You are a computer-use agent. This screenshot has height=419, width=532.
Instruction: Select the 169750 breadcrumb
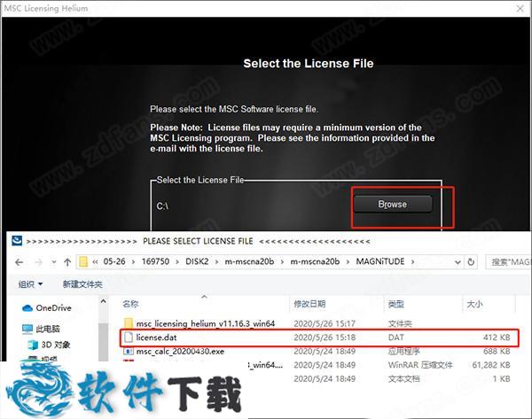155,261
